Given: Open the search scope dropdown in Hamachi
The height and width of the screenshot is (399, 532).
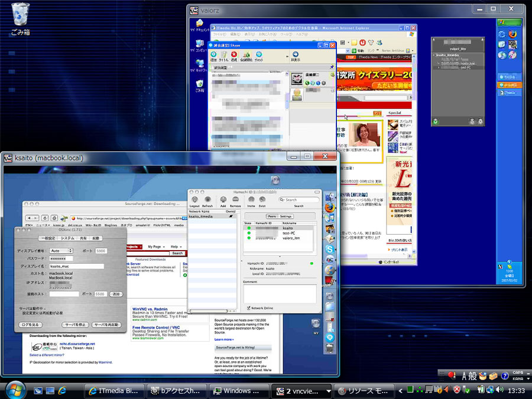Looking at the screenshot, I should click(x=283, y=199).
